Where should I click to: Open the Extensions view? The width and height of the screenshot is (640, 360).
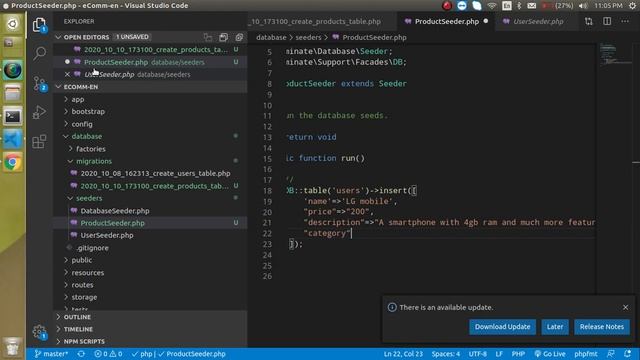coord(39,142)
